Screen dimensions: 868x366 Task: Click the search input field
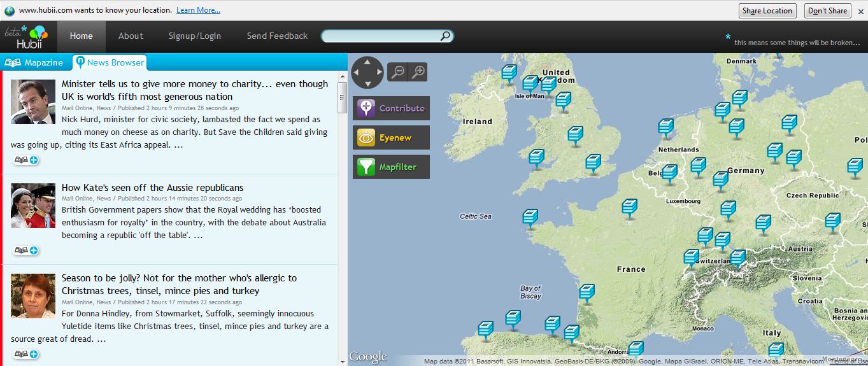[381, 36]
